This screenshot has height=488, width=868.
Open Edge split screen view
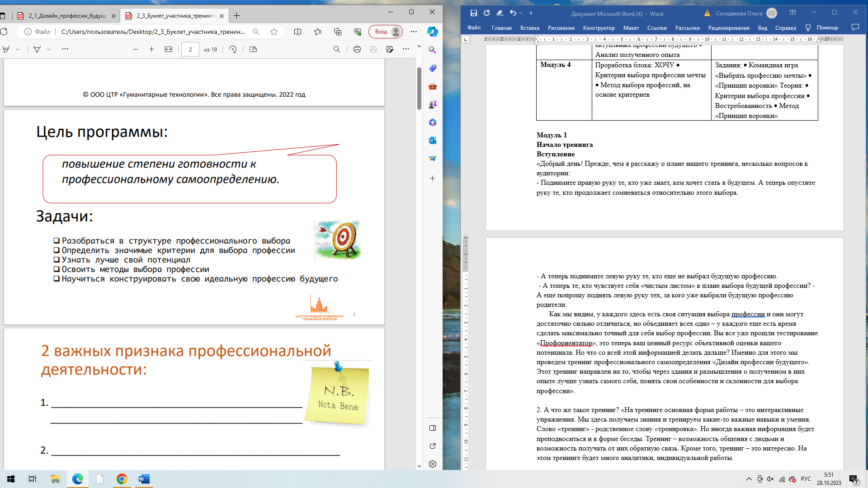pyautogui.click(x=297, y=32)
